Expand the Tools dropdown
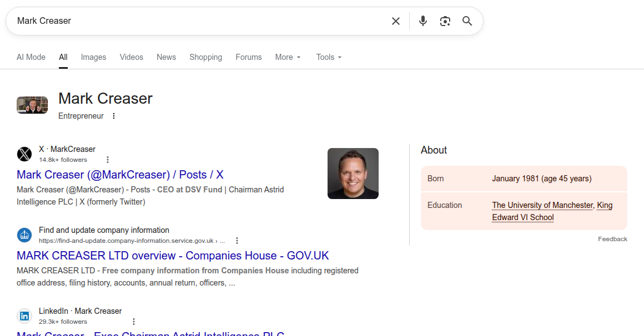This screenshot has width=644, height=336. click(x=329, y=57)
